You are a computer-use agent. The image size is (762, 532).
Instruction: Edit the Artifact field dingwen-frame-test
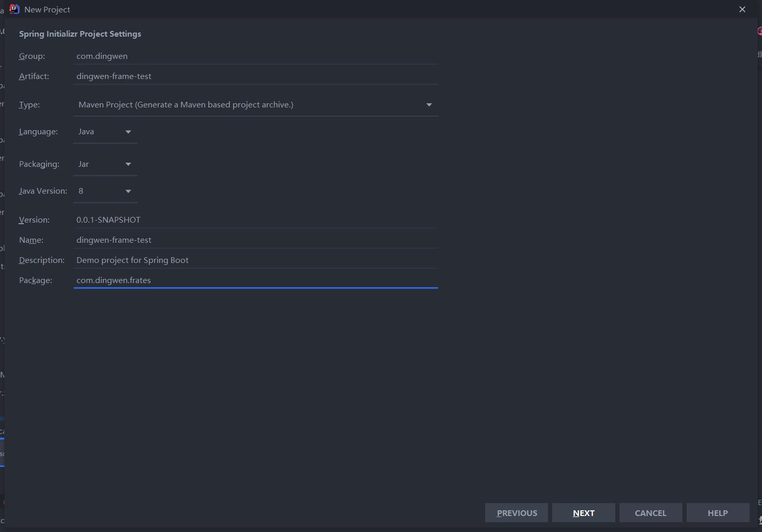point(256,76)
